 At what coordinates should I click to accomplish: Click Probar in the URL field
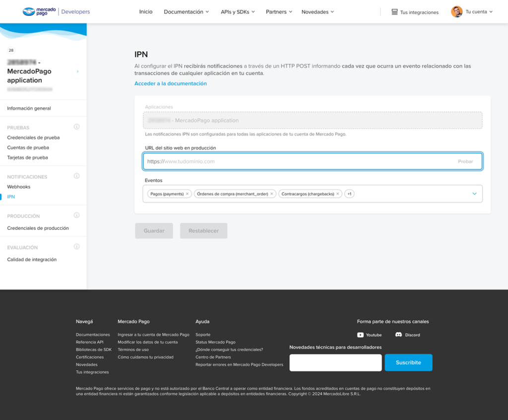[465, 161]
